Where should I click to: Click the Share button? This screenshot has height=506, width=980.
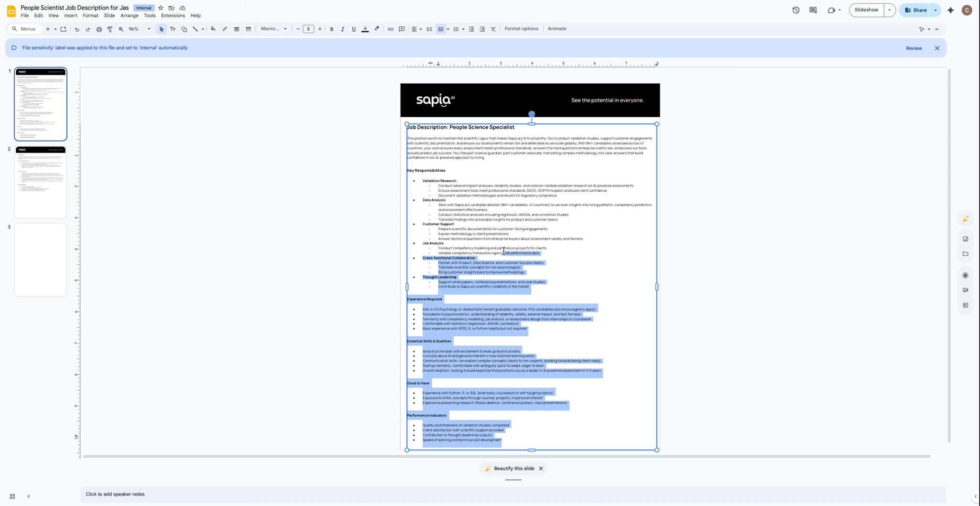(x=915, y=10)
